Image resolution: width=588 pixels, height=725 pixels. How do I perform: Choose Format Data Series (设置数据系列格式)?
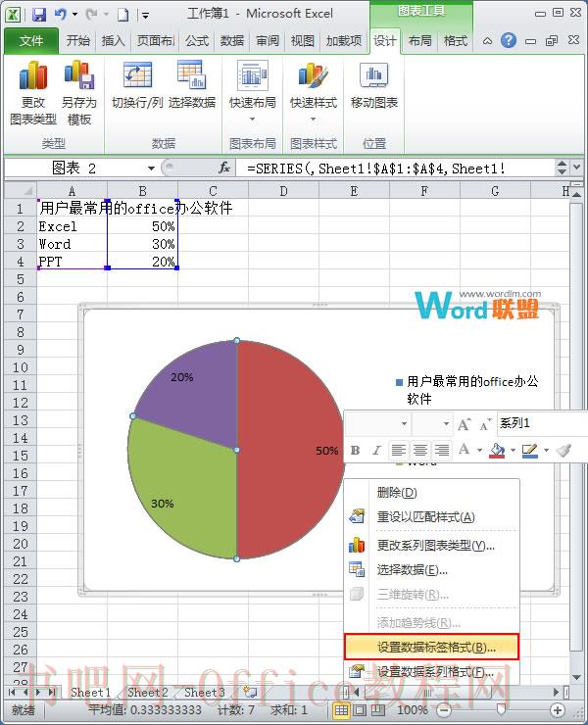click(x=431, y=672)
